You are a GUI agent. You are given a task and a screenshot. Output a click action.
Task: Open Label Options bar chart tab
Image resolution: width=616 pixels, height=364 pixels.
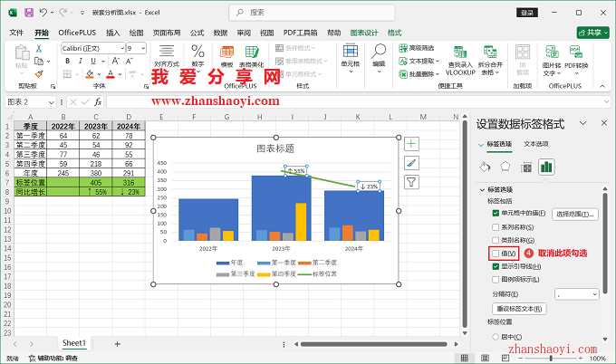pyautogui.click(x=546, y=168)
